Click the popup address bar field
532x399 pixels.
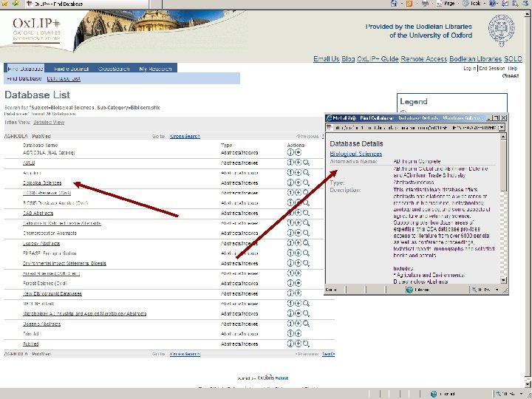point(417,127)
